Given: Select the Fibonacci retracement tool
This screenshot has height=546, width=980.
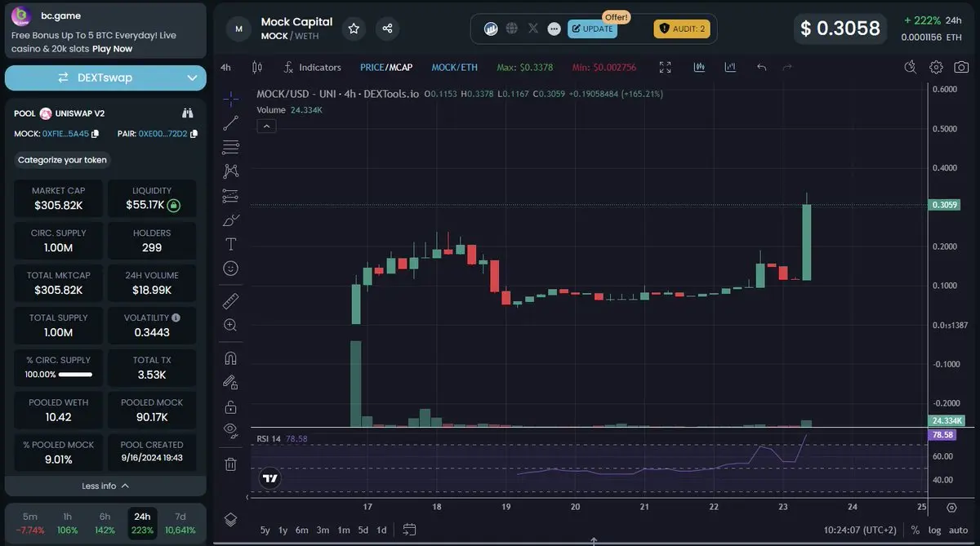Looking at the screenshot, I should 230,147.
